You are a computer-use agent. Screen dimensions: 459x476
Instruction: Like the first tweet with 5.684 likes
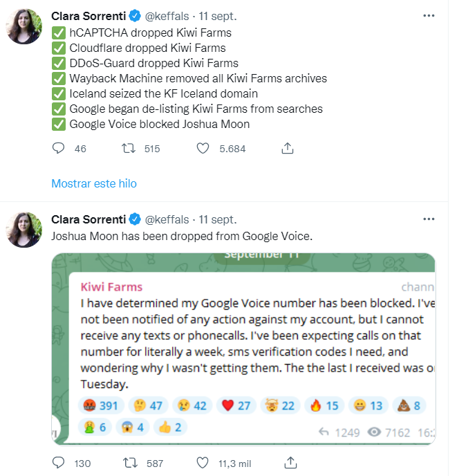(203, 148)
